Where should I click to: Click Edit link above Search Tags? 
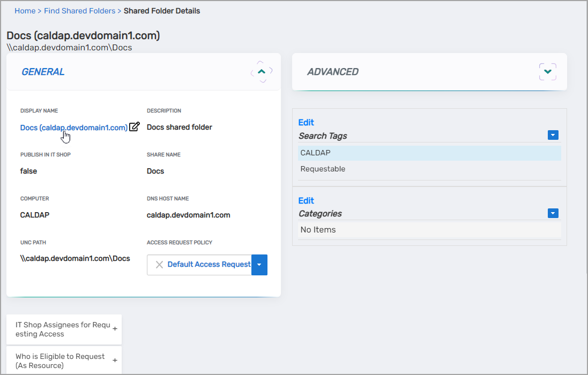[x=306, y=123]
